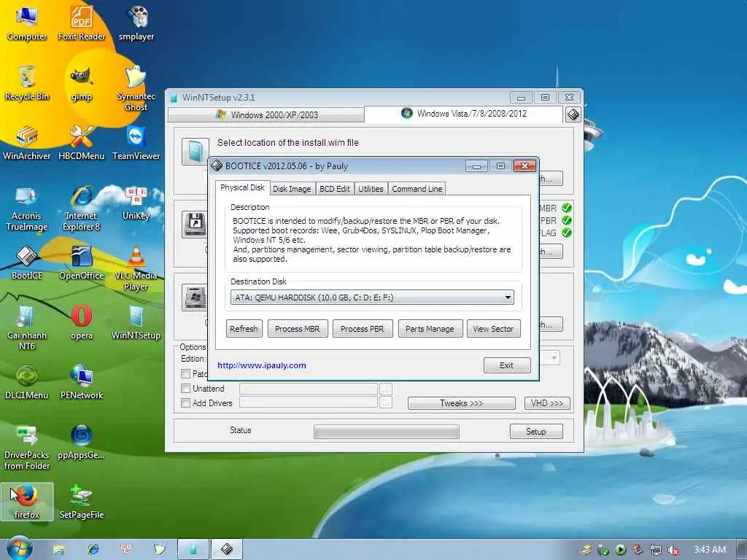Open the WinNTSetup desktop shortcut

tap(136, 323)
